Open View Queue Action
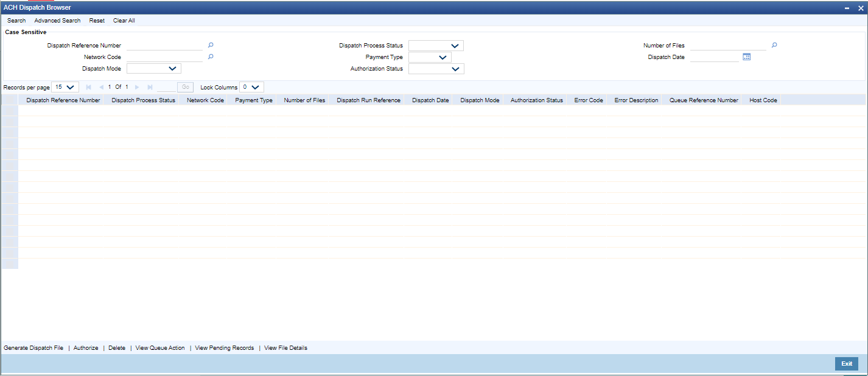 [160, 348]
